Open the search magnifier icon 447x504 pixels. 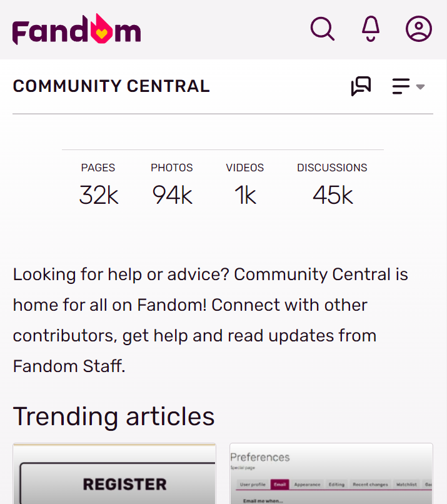(323, 29)
